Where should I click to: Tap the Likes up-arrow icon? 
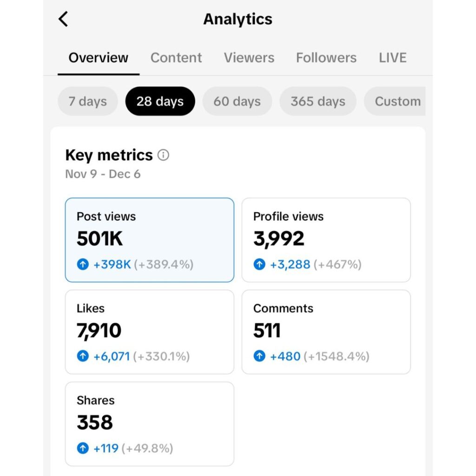coord(82,357)
